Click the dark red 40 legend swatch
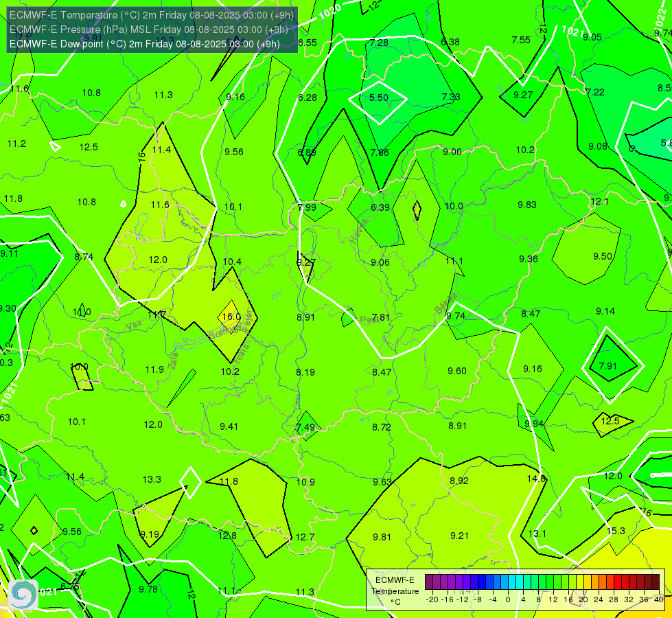This screenshot has width=672, height=618. click(x=656, y=582)
